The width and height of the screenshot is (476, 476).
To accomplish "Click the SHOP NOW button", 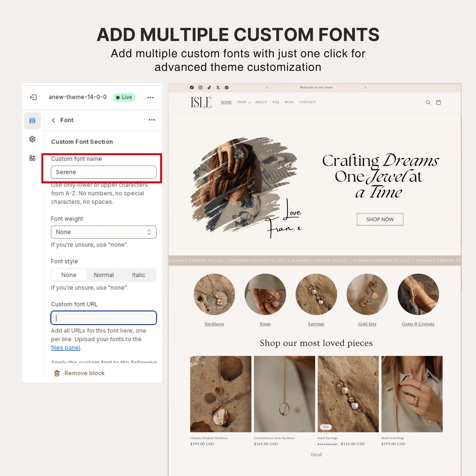I will click(380, 219).
